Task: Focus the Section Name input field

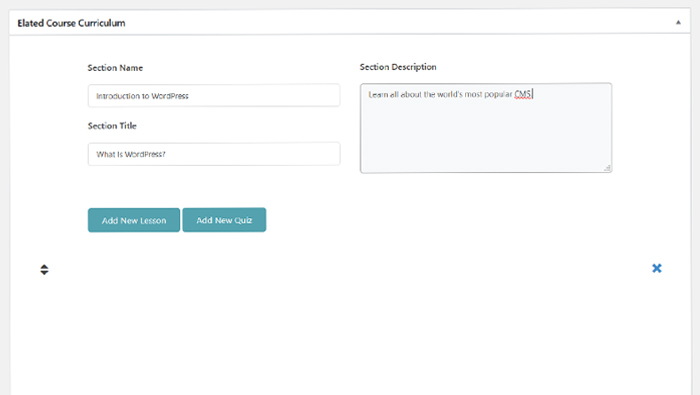Action: 214,96
